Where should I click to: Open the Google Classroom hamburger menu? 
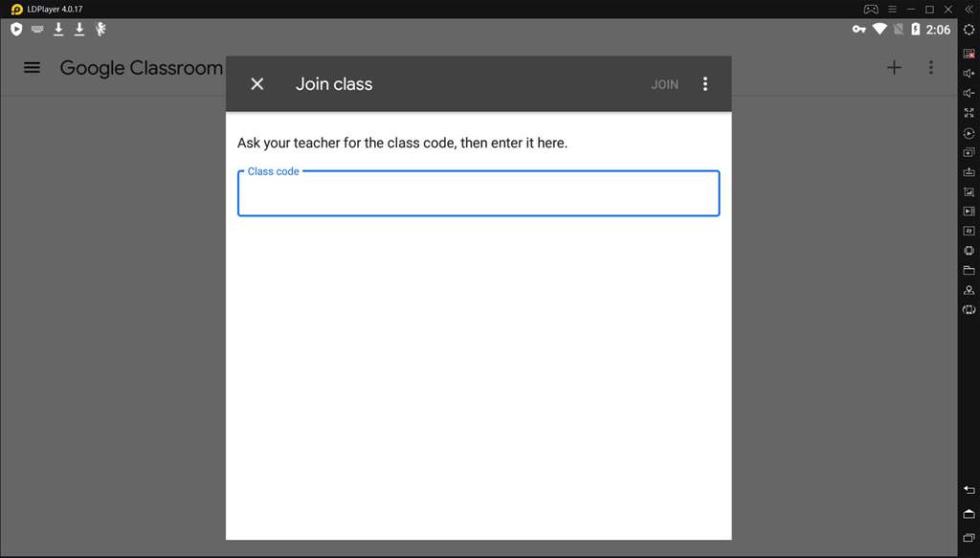(x=32, y=68)
